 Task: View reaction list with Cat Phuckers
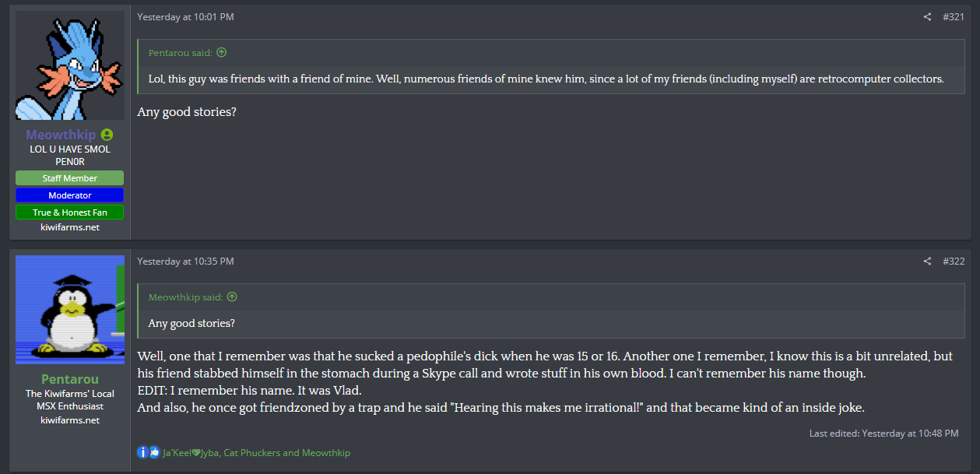coord(257,453)
